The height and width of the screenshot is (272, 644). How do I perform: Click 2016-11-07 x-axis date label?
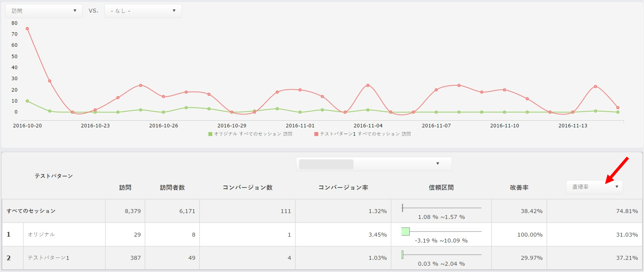pyautogui.click(x=436, y=126)
